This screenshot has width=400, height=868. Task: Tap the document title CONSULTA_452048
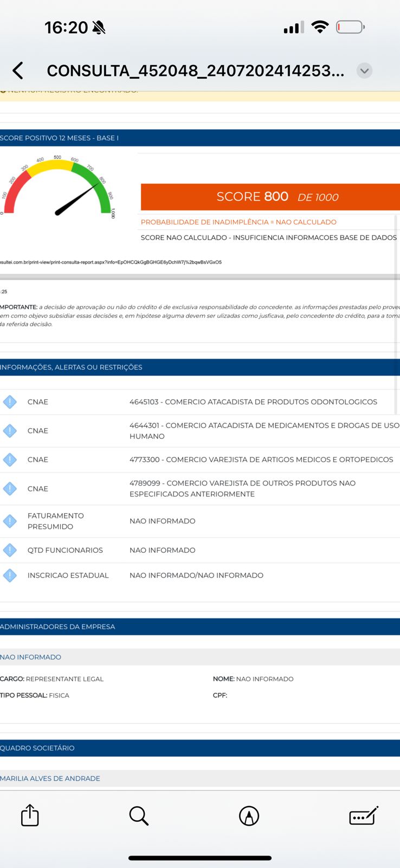click(196, 71)
